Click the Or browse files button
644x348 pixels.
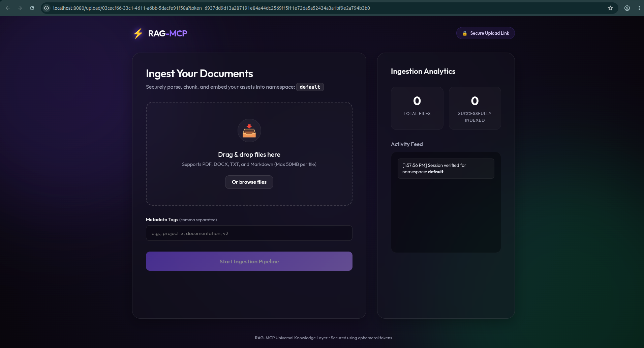(x=249, y=182)
